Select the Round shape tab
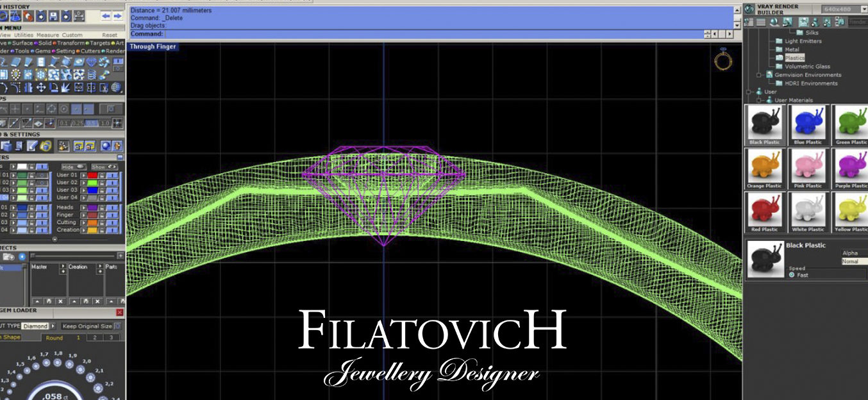This screenshot has width=868, height=400. coord(54,338)
